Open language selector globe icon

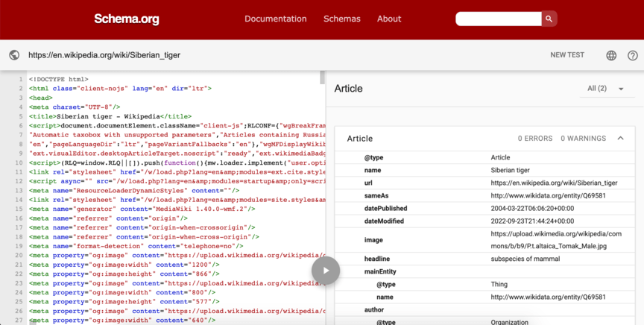[611, 55]
